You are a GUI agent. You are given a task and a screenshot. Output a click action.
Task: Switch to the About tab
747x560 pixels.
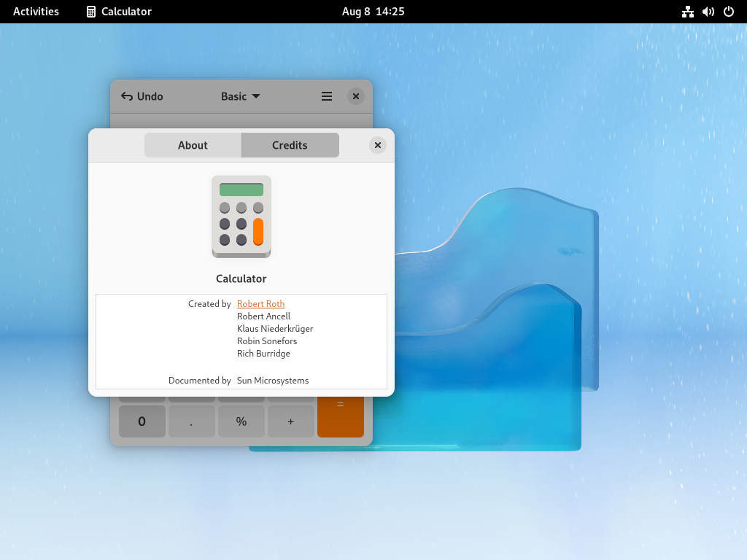[x=193, y=145]
